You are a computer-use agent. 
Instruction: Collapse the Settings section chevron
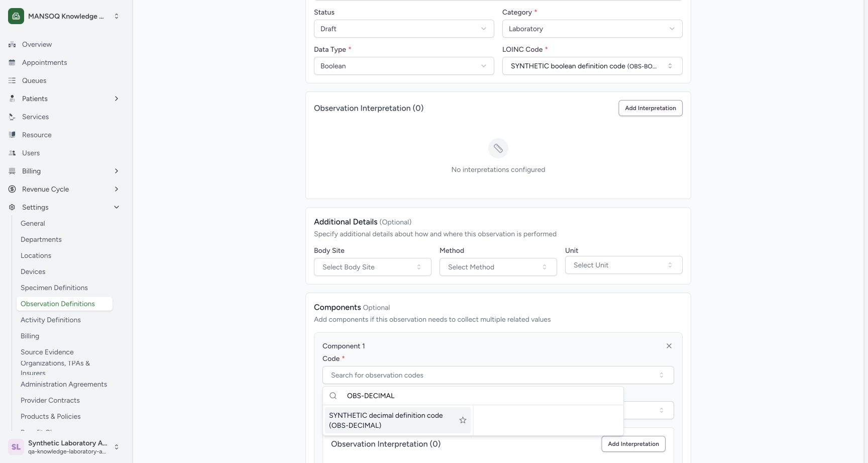[x=117, y=207]
